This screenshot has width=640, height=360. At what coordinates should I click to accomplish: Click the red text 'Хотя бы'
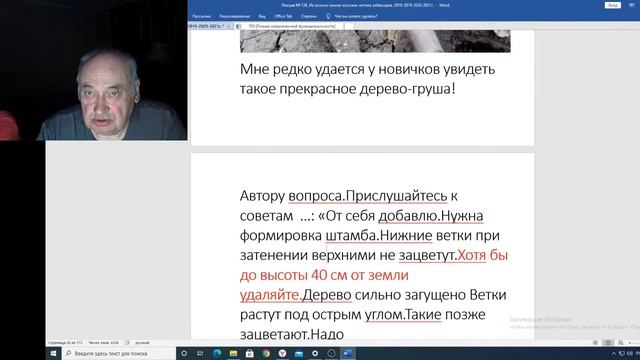pyautogui.click(x=482, y=255)
